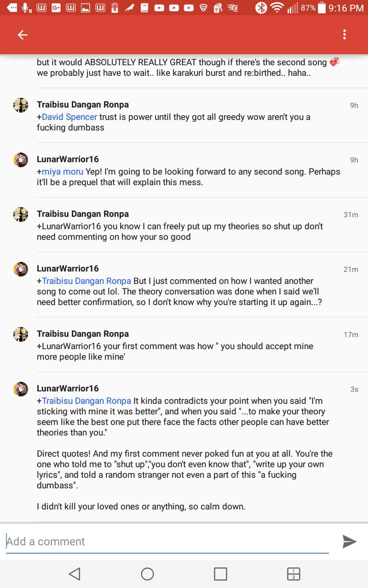Tap the Wi-Fi icon in status bar
The image size is (368, 588).
click(277, 8)
